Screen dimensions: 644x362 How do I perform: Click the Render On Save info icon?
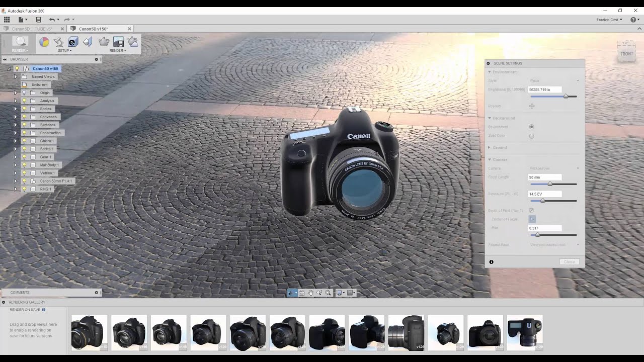(44, 310)
